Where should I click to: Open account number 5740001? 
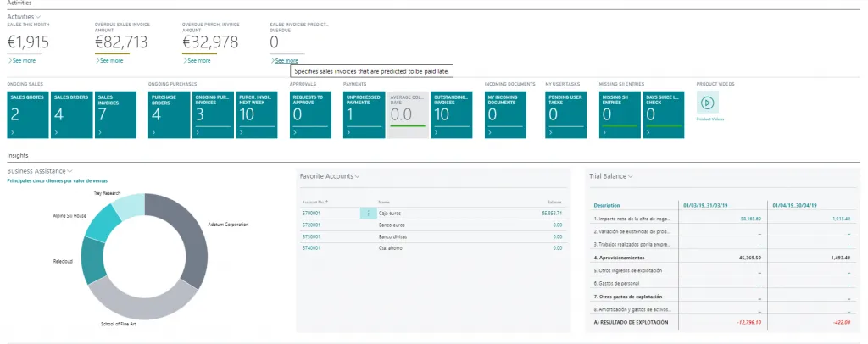point(311,248)
